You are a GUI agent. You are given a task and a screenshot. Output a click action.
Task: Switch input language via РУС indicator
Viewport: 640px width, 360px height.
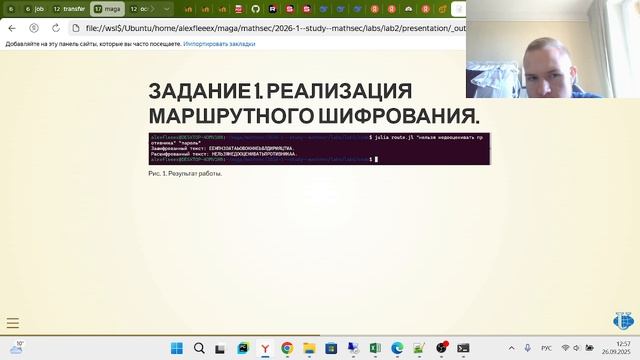(x=546, y=348)
